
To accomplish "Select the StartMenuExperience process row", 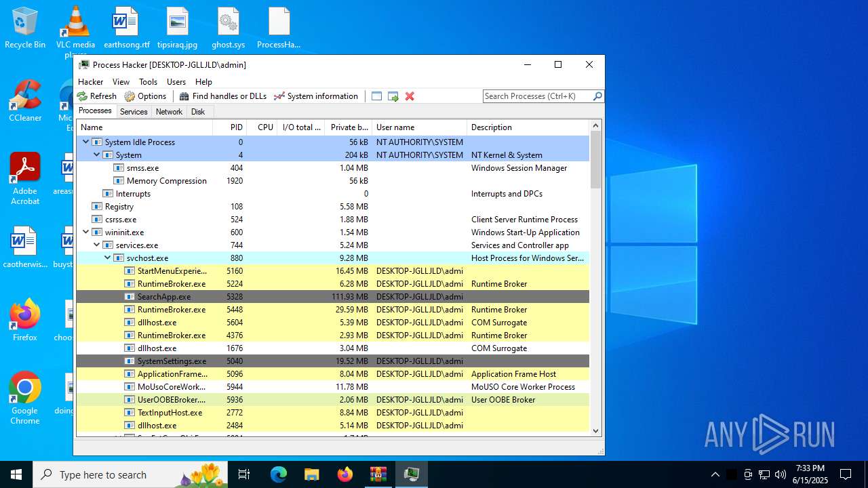I will [333, 271].
